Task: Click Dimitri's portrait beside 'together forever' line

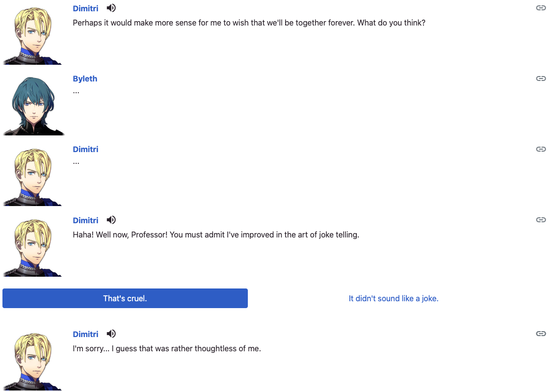Action: [x=33, y=35]
